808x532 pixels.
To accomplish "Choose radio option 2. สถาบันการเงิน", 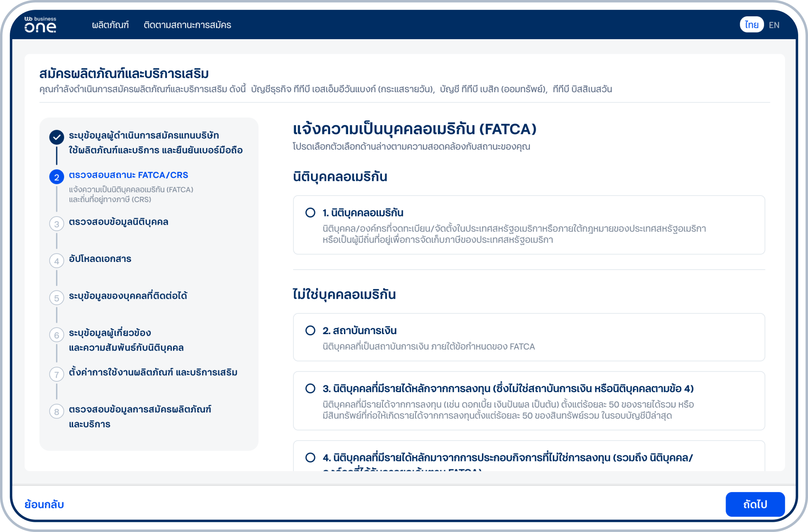I will pos(311,330).
